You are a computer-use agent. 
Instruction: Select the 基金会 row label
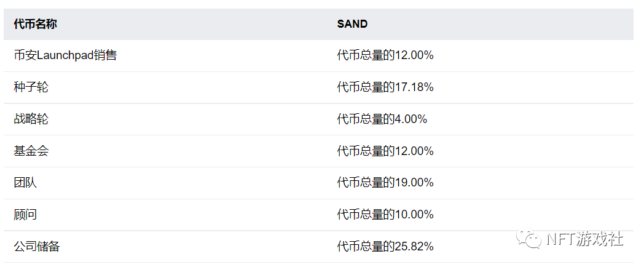pos(31,151)
